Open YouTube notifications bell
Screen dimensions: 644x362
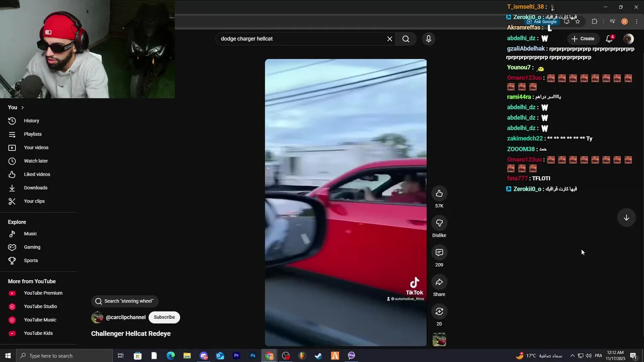coord(609,39)
